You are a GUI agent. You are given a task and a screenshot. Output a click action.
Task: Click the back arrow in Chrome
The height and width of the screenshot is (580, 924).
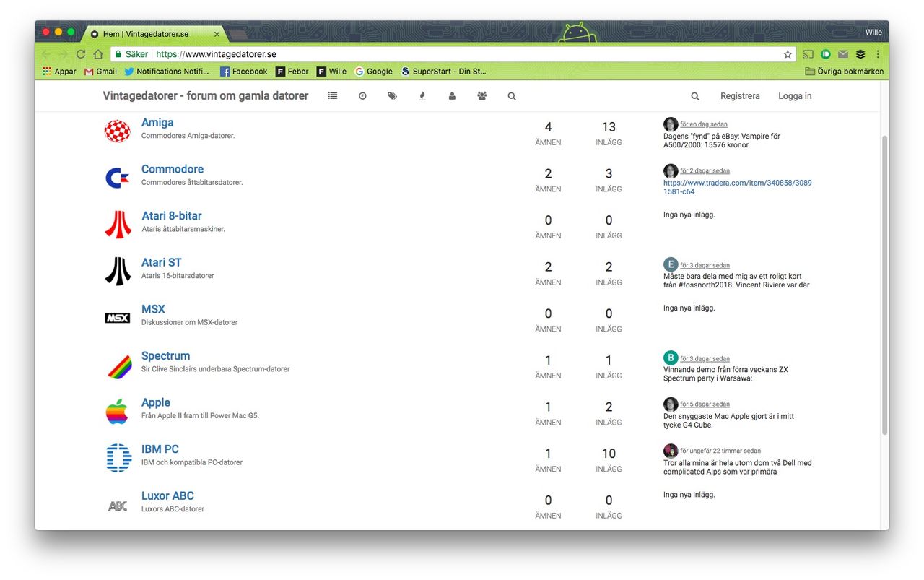point(46,54)
